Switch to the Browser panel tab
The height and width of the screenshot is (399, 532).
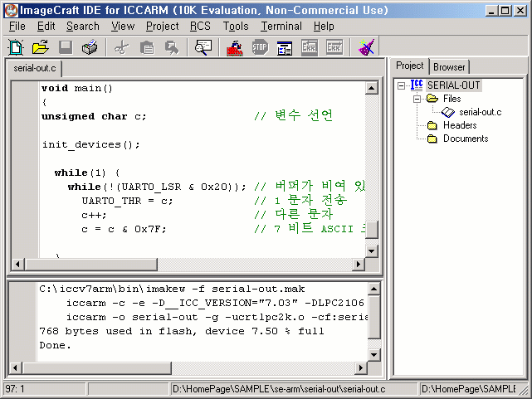(449, 67)
